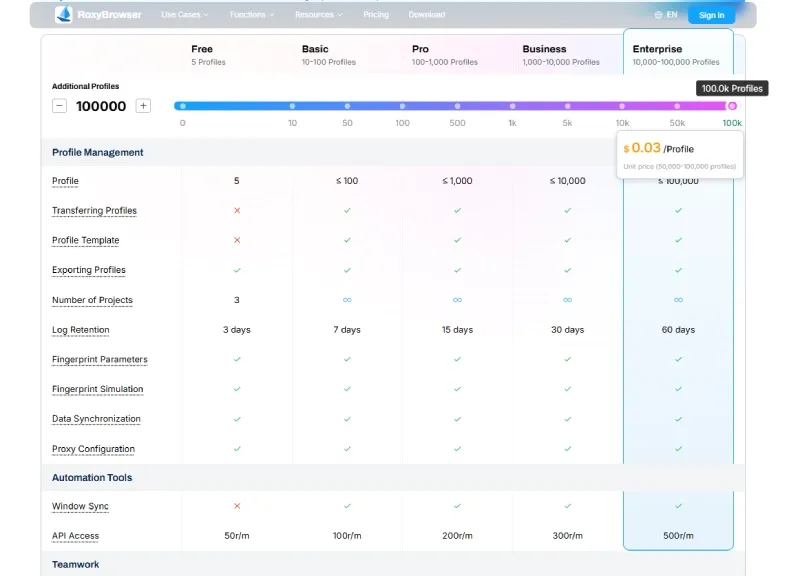
Task: Click Business plan Number of Projects infinity icon
Action: (567, 300)
